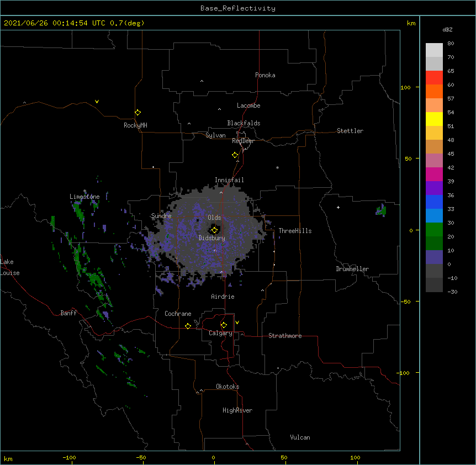Click the Base_Reflectivity title

238,8
